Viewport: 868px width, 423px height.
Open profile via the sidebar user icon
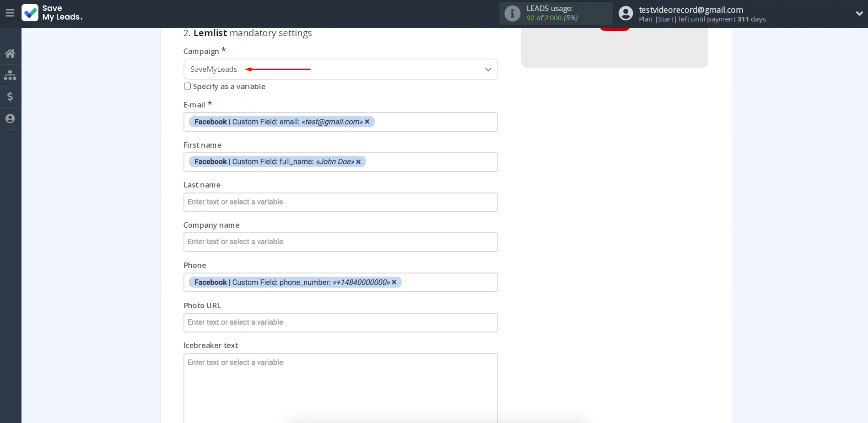pos(10,118)
